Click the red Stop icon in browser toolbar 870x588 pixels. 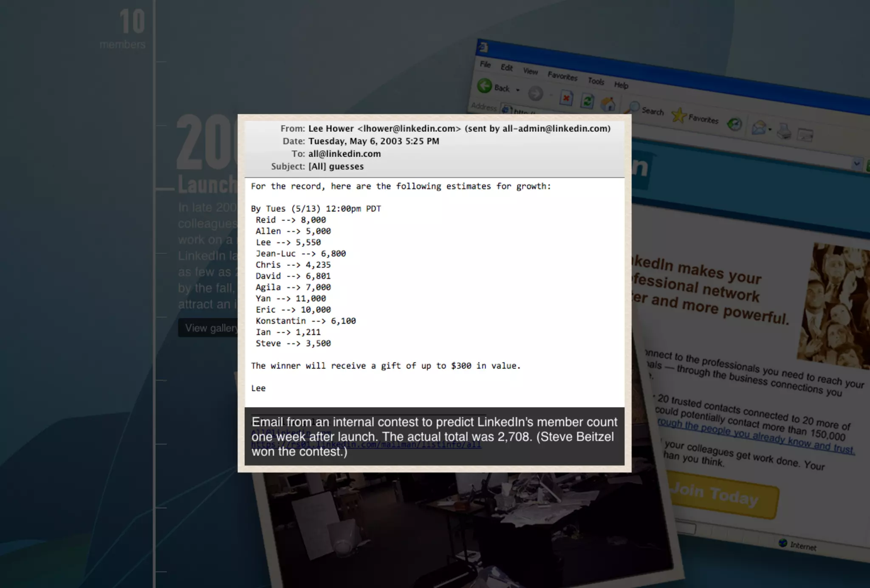pos(566,99)
